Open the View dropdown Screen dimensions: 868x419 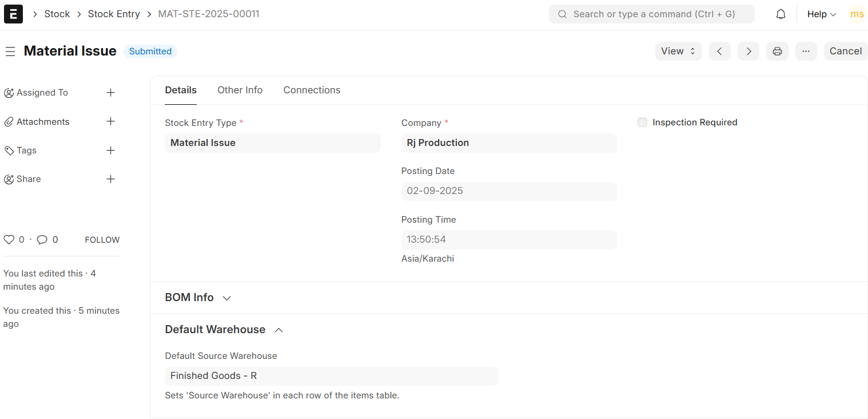[x=678, y=52]
